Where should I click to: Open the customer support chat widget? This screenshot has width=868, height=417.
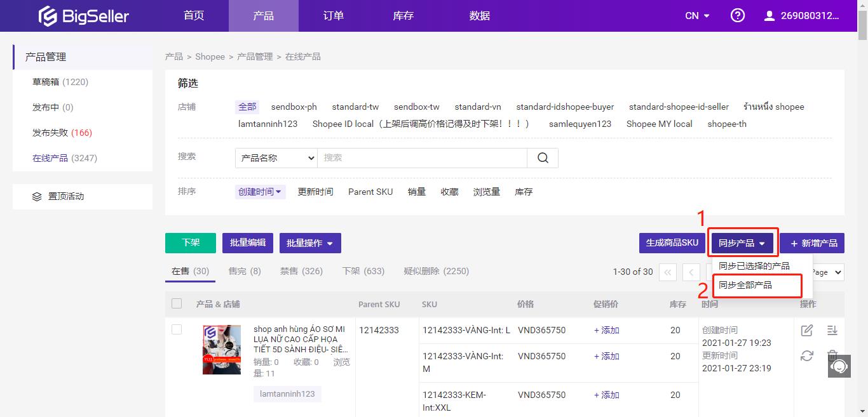(839, 366)
